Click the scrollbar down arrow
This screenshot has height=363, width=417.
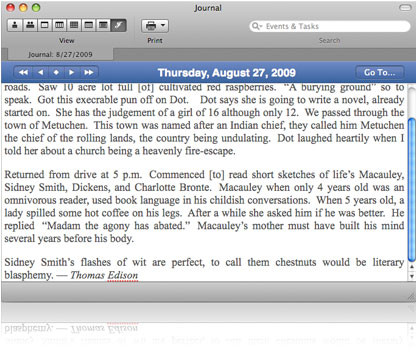click(x=412, y=276)
